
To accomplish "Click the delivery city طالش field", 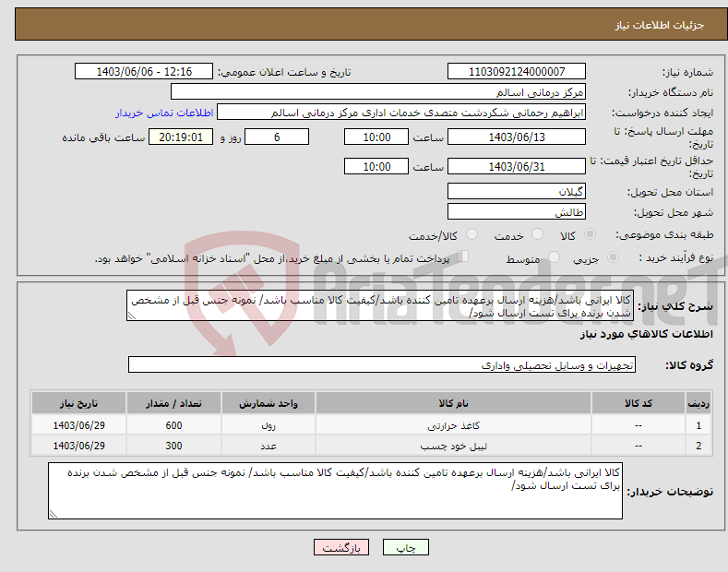I will 517,211.
